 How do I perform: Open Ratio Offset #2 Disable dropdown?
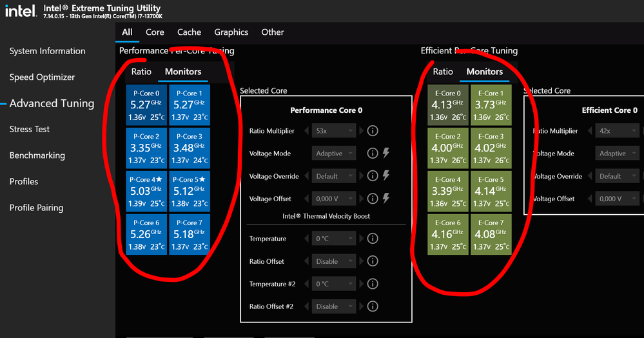coord(334,306)
